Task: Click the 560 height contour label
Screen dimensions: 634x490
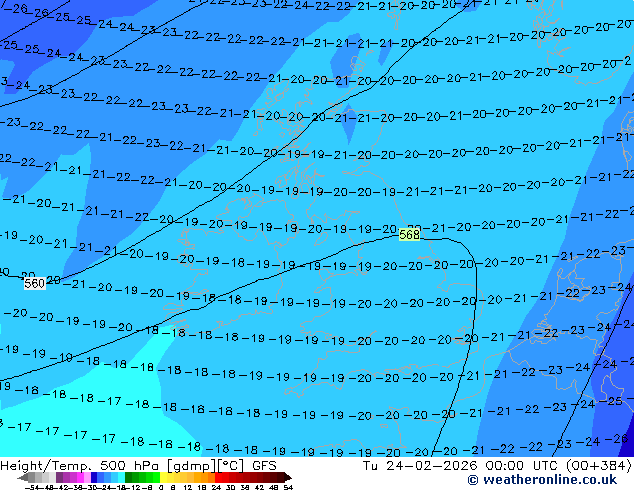Action: pyautogui.click(x=34, y=283)
